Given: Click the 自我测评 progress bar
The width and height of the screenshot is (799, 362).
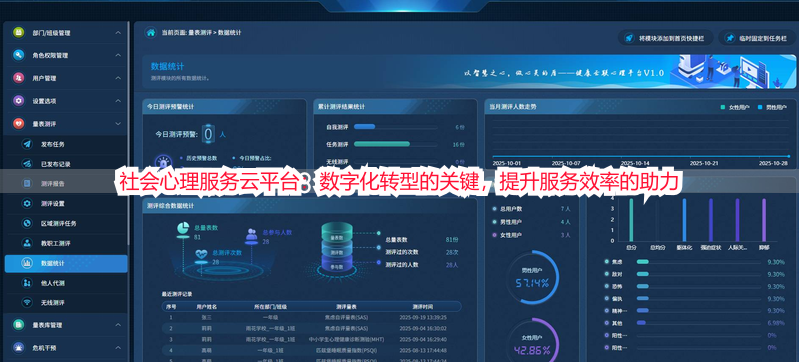Looking at the screenshot, I should pyautogui.click(x=395, y=126).
